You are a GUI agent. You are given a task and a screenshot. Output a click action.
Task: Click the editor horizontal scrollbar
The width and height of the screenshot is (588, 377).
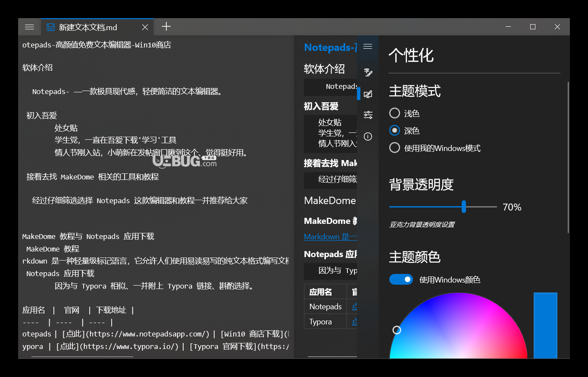[82, 357]
